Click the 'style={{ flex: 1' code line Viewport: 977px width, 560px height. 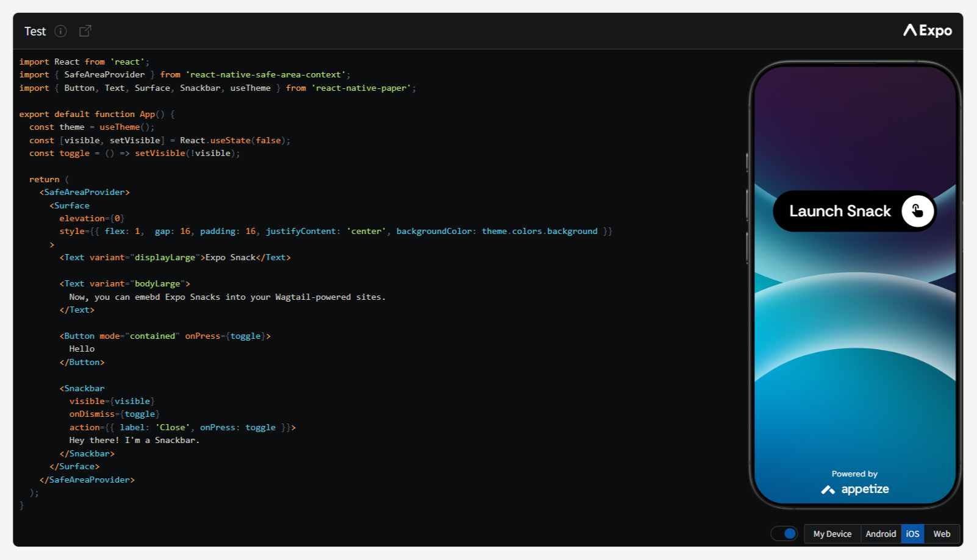click(336, 232)
